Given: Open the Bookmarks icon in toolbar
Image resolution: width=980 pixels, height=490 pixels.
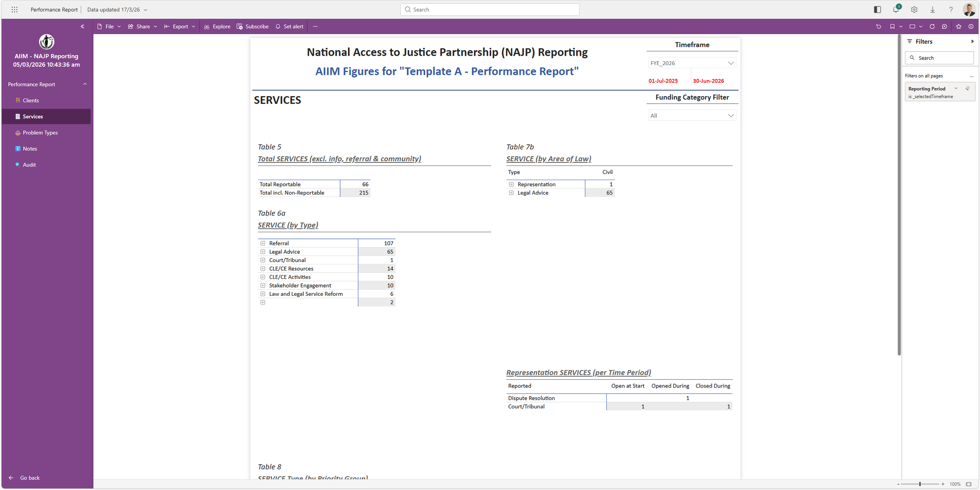Looking at the screenshot, I should click(x=892, y=27).
